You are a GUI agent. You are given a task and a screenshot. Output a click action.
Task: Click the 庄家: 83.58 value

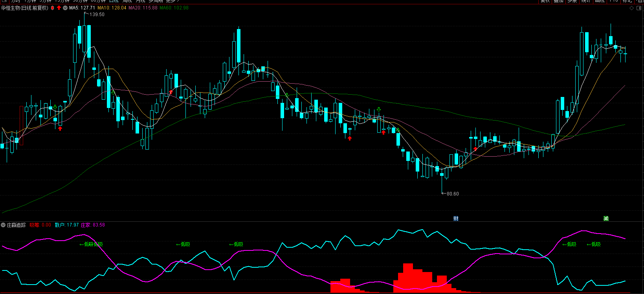click(93, 225)
